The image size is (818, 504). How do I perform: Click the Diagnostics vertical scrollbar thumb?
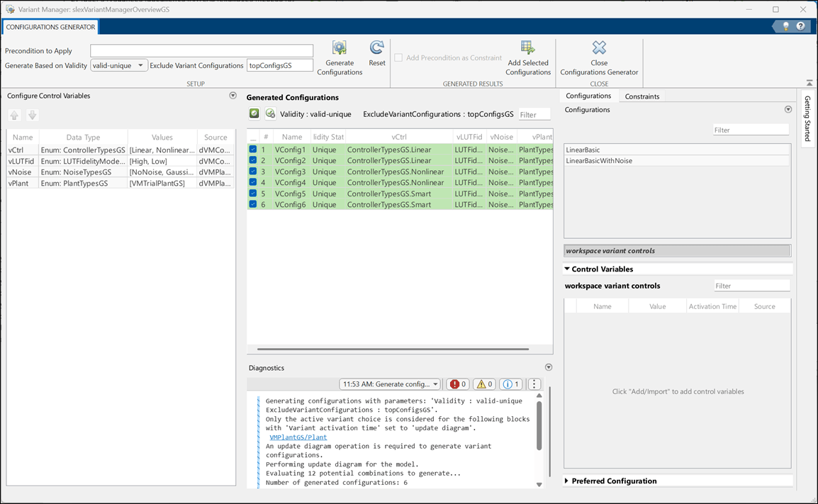click(x=539, y=425)
